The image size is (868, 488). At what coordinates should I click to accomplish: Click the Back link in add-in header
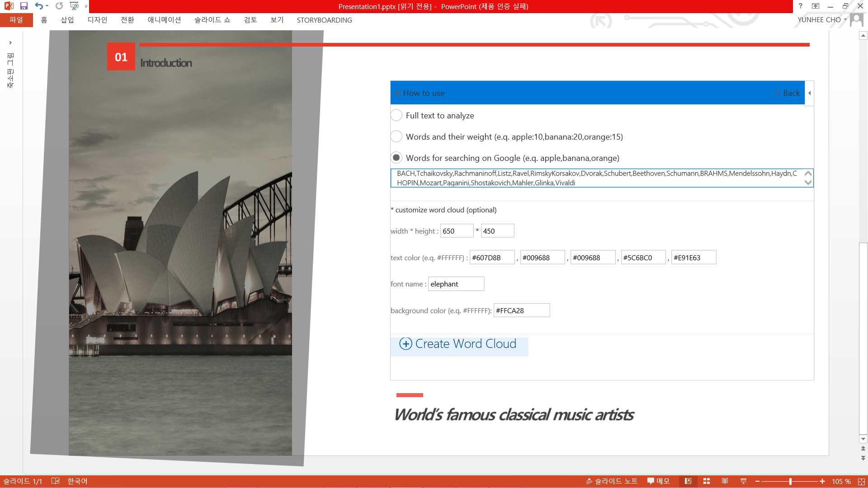point(791,93)
